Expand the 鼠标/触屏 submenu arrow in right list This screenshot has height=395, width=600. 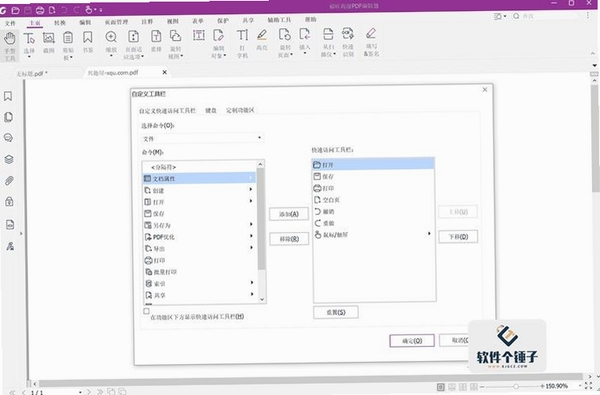pyautogui.click(x=429, y=233)
